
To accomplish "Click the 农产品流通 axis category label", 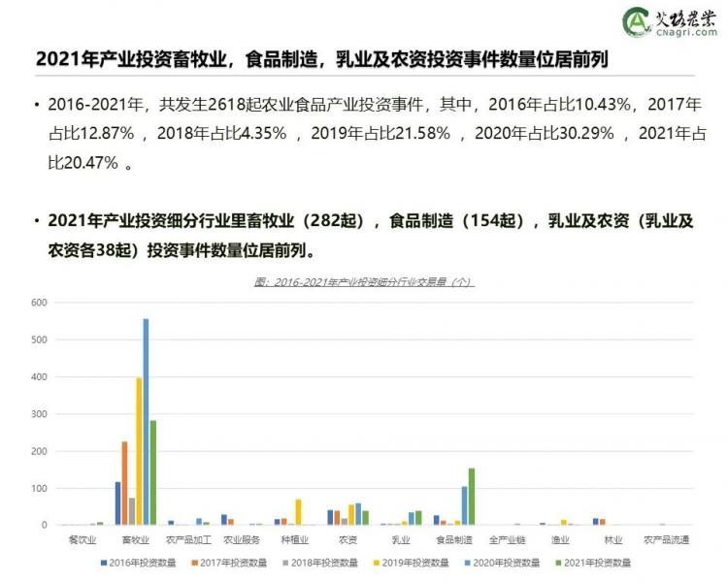I will [x=665, y=539].
